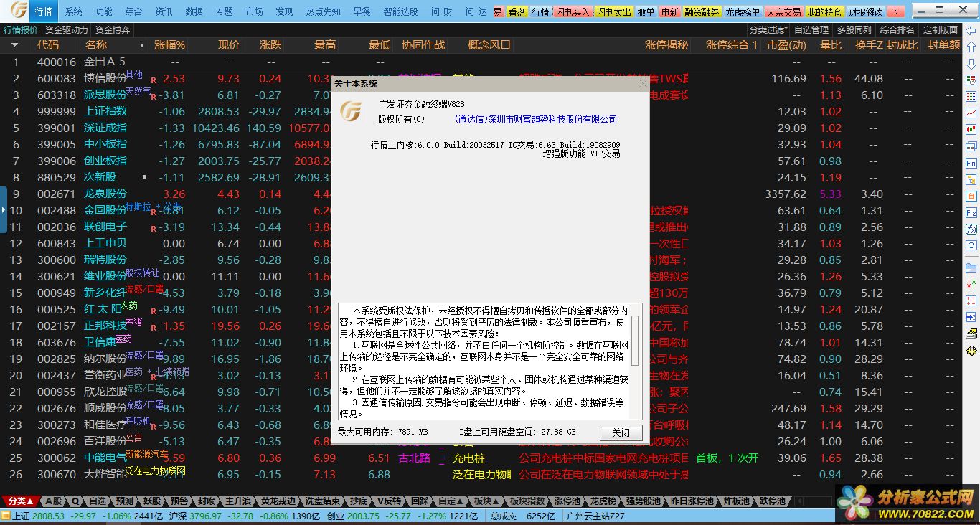Click the 撤单 cancel order button
Image resolution: width=980 pixels, height=525 pixels.
click(646, 12)
